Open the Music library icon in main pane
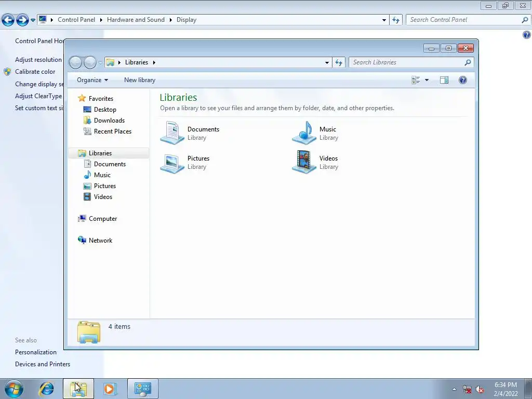The image size is (532, 399). (304, 133)
